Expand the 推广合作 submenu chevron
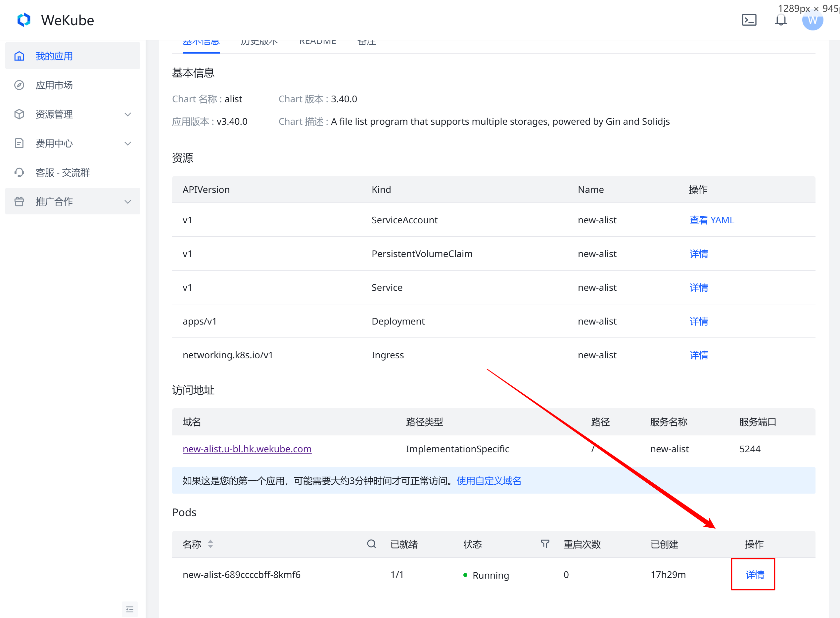 (128, 202)
